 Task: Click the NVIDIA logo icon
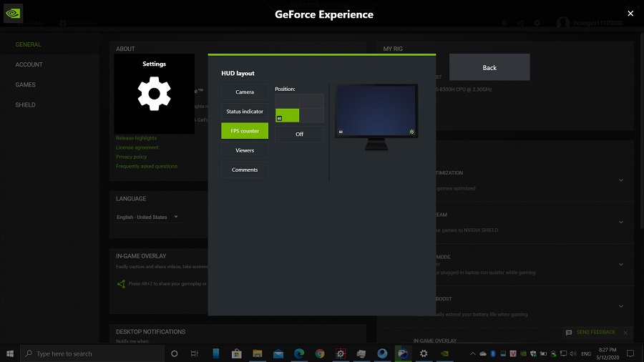click(x=13, y=14)
